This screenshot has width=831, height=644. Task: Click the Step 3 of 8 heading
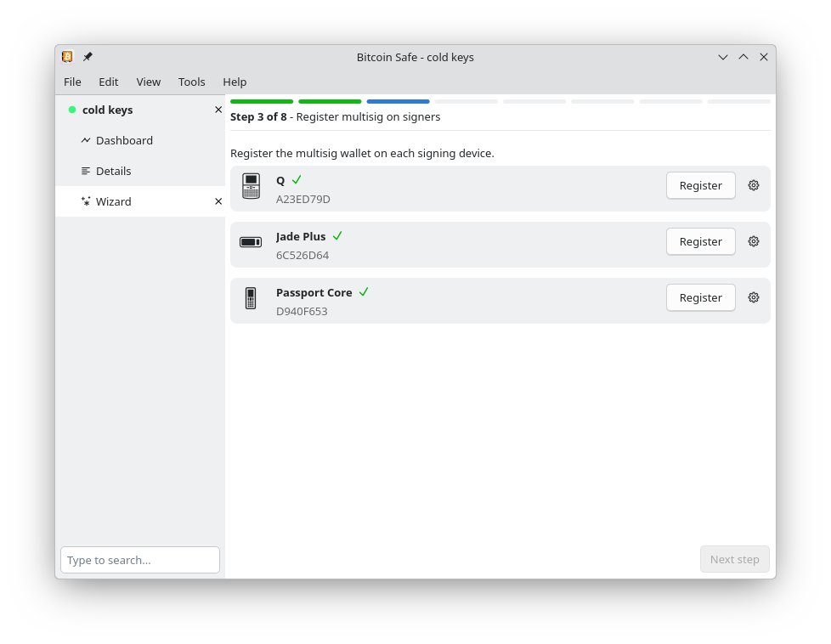click(x=258, y=116)
